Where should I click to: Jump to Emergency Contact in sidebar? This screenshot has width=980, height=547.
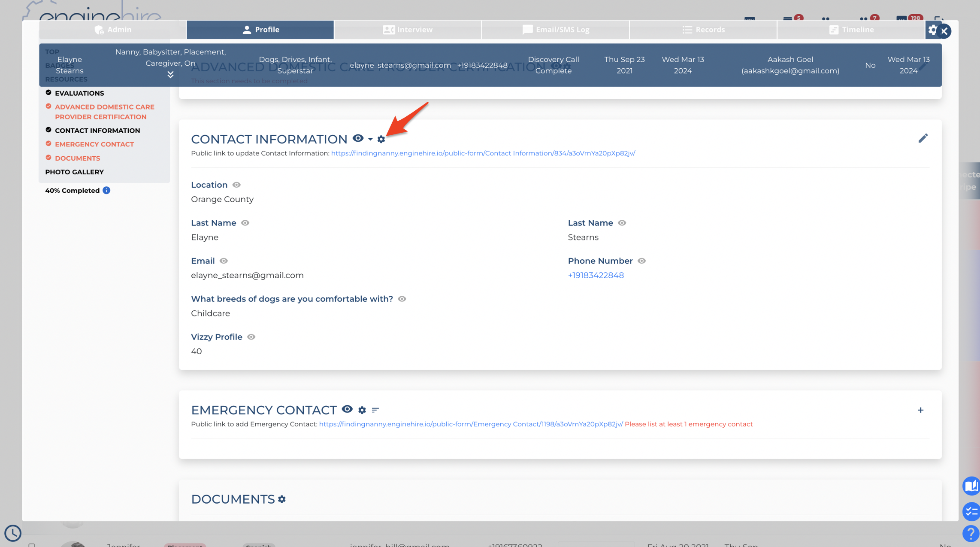(x=94, y=144)
